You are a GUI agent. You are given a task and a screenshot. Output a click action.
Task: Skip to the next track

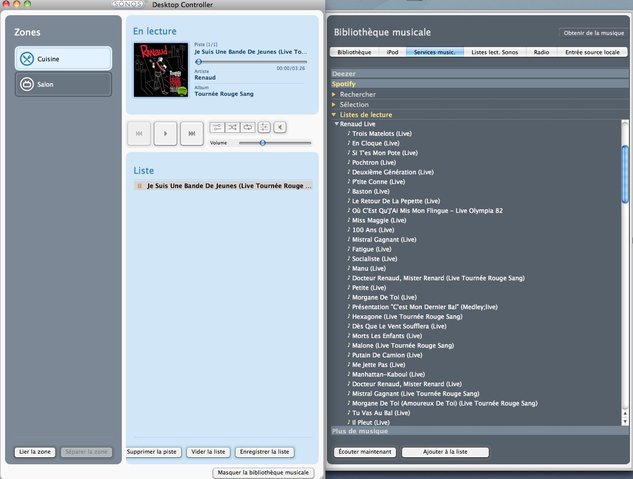(x=192, y=133)
